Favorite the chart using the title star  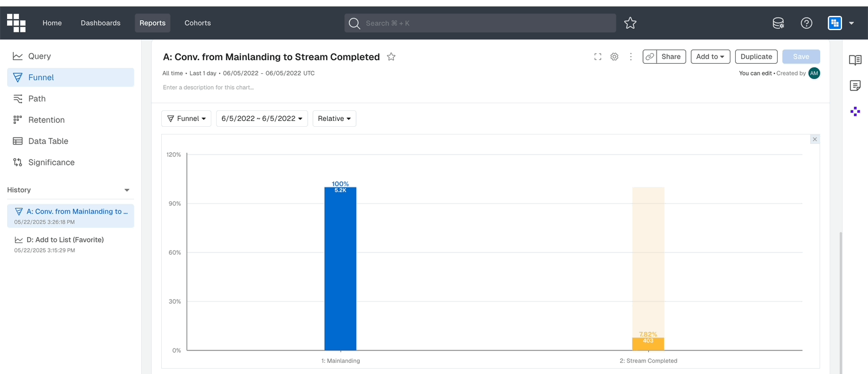pos(391,57)
